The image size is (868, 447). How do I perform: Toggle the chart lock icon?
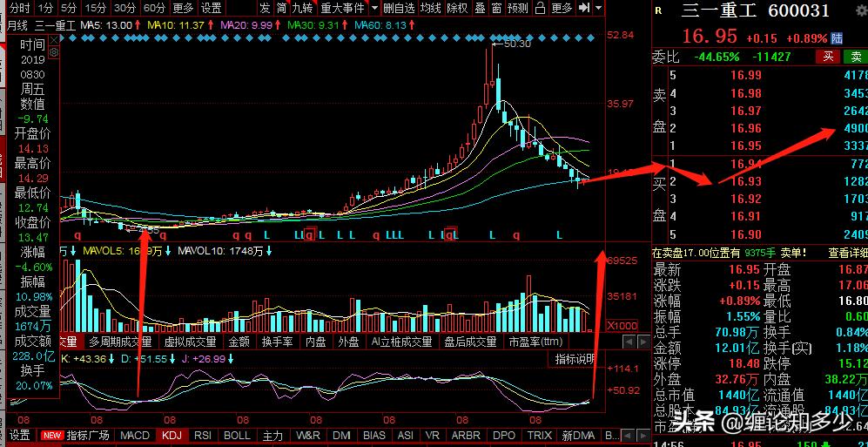tap(541, 8)
